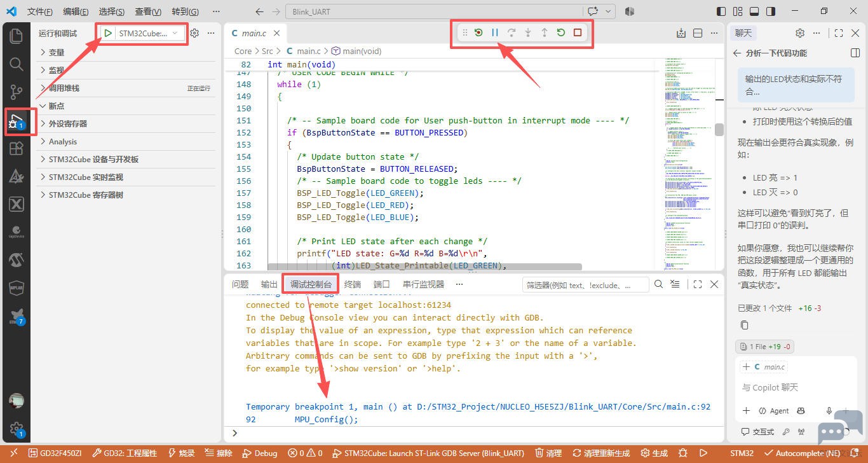
Task: Switch to the 终端 panel tab
Action: [353, 284]
